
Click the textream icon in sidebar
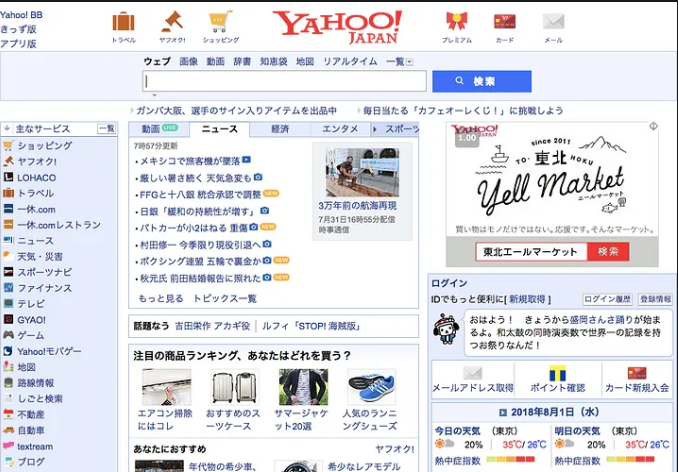8,446
